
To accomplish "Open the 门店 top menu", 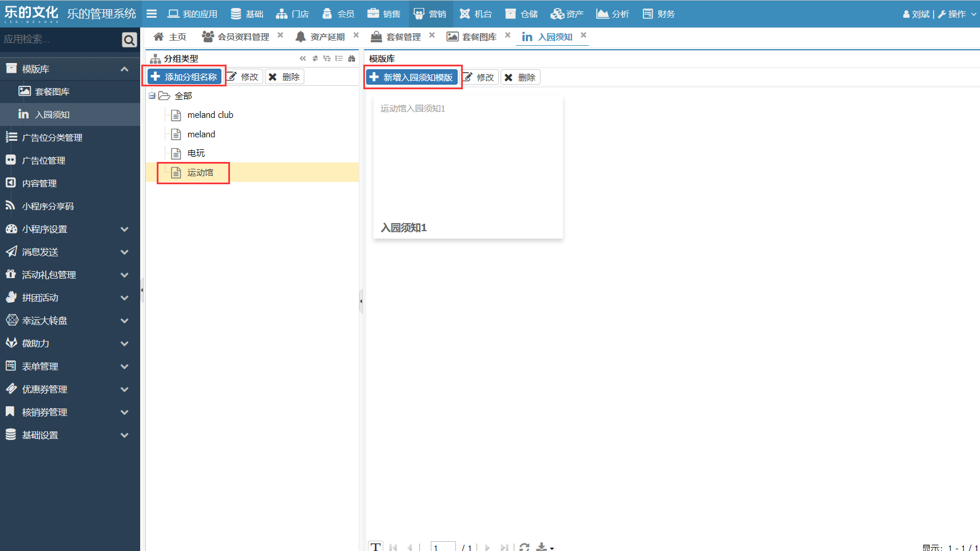I will click(292, 14).
